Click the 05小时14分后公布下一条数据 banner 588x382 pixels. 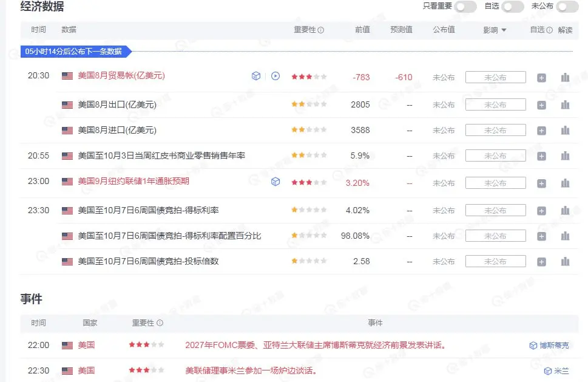[x=75, y=52]
